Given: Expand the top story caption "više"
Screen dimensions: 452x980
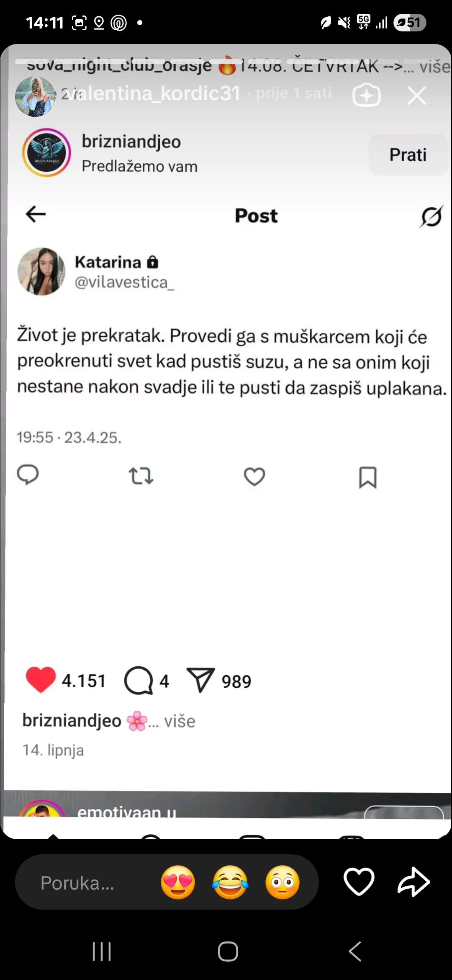Looking at the screenshot, I should [x=435, y=67].
